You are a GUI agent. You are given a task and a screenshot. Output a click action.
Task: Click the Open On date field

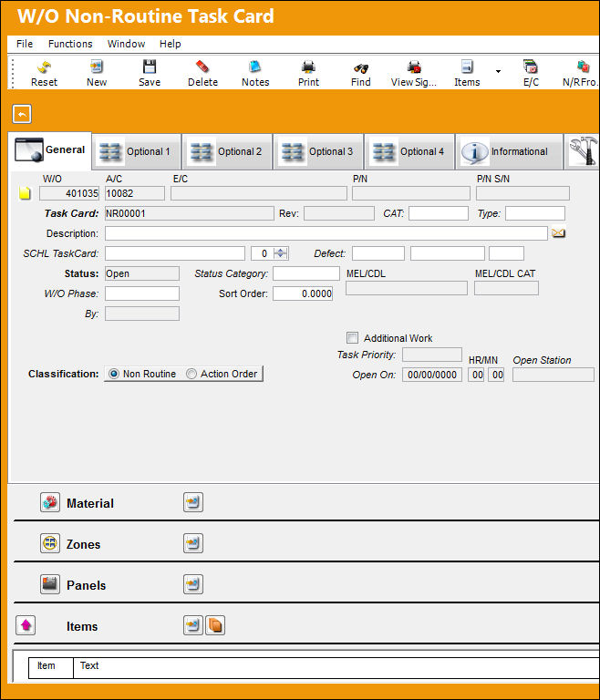pyautogui.click(x=432, y=375)
